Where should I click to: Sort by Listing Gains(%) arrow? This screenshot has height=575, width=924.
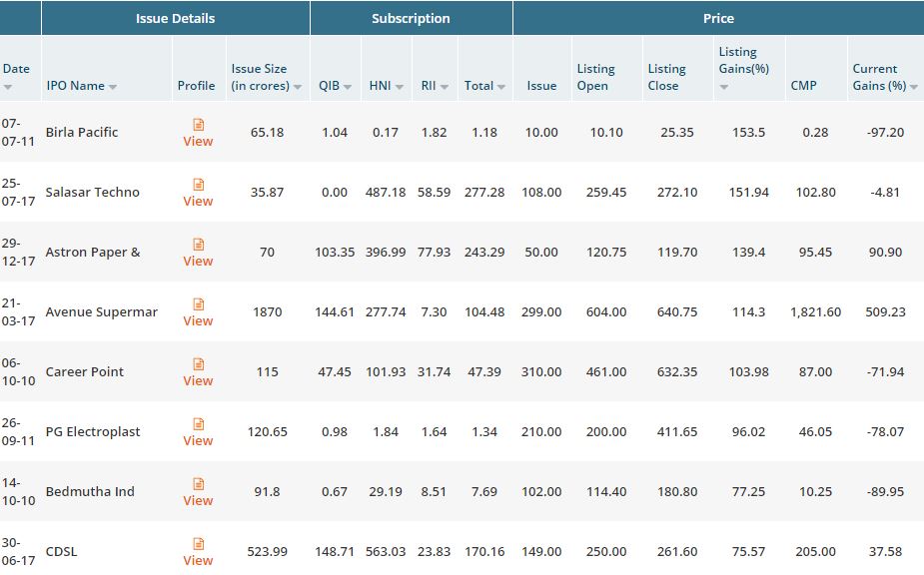coord(724,87)
